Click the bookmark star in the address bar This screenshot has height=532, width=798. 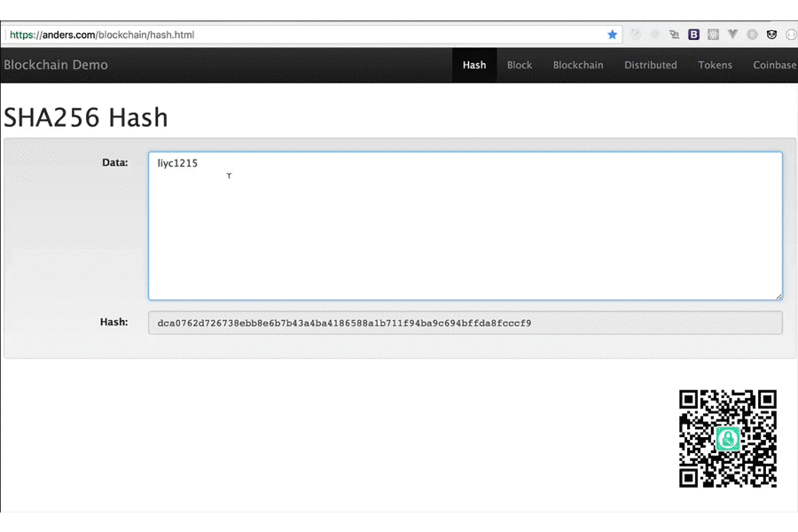pyautogui.click(x=612, y=35)
